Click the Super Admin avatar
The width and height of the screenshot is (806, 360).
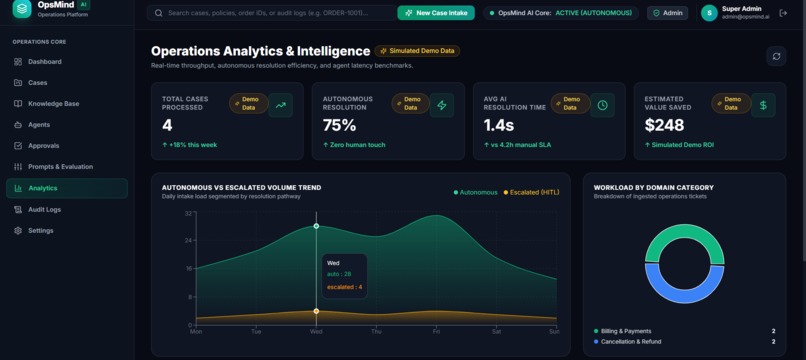pyautogui.click(x=709, y=13)
